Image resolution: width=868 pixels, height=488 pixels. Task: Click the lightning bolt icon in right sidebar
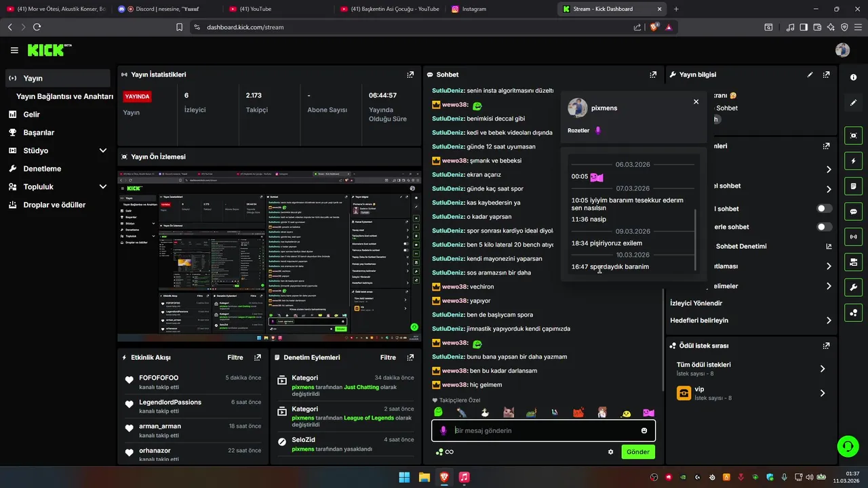pyautogui.click(x=853, y=161)
